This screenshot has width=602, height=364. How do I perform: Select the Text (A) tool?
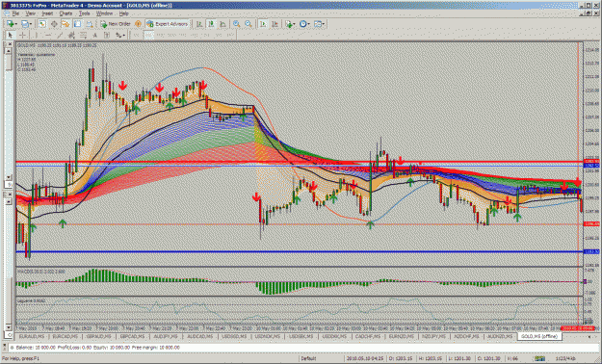[x=94, y=36]
